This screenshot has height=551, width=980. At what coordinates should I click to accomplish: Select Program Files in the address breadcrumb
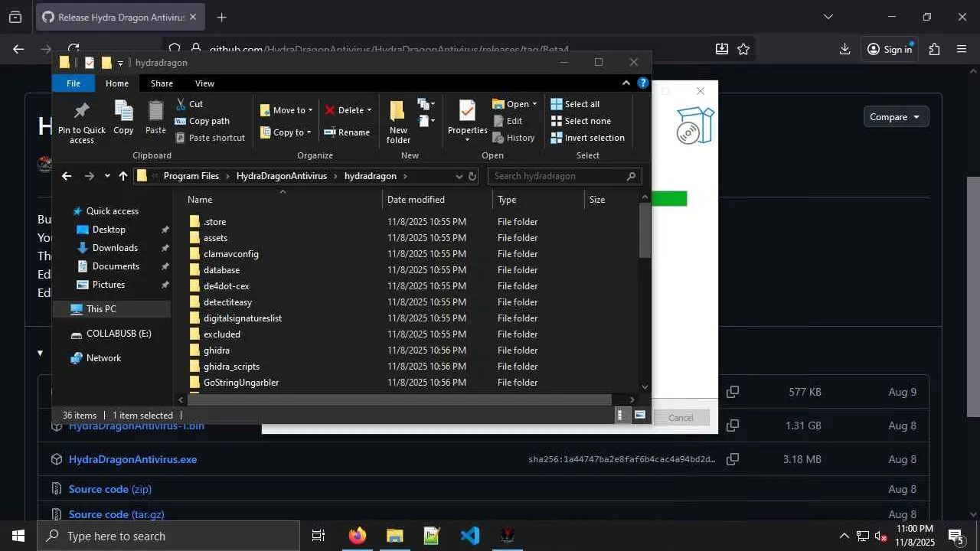[191, 176]
